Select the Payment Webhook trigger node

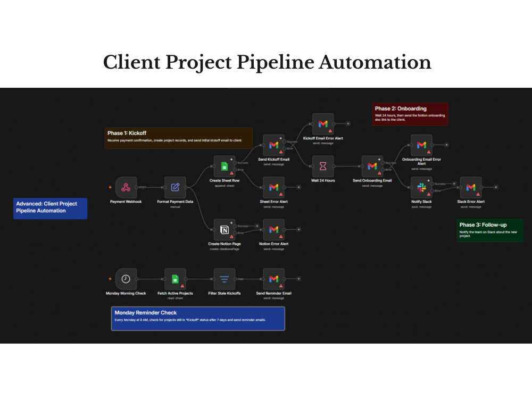point(126,187)
